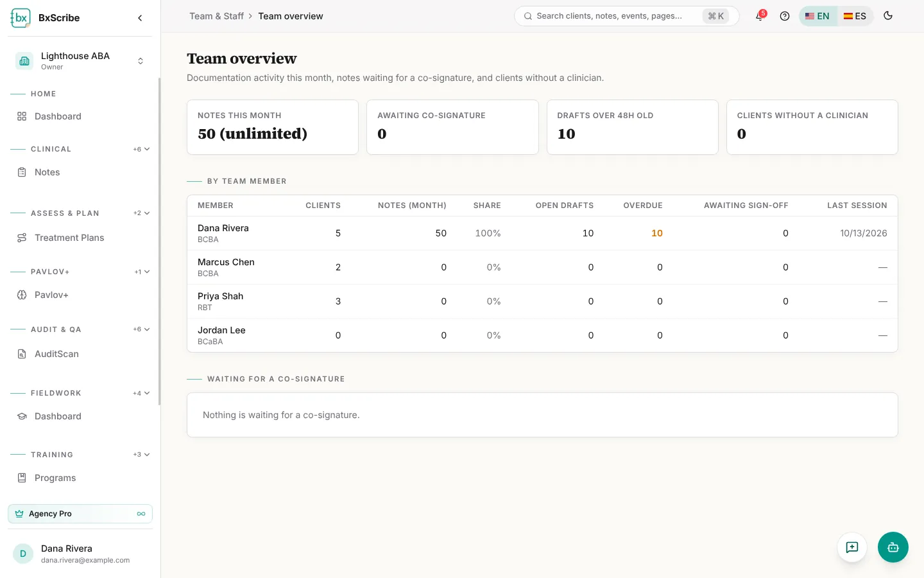Click the Drafts over 48h old card
Image resolution: width=924 pixels, height=578 pixels.
pyautogui.click(x=632, y=127)
